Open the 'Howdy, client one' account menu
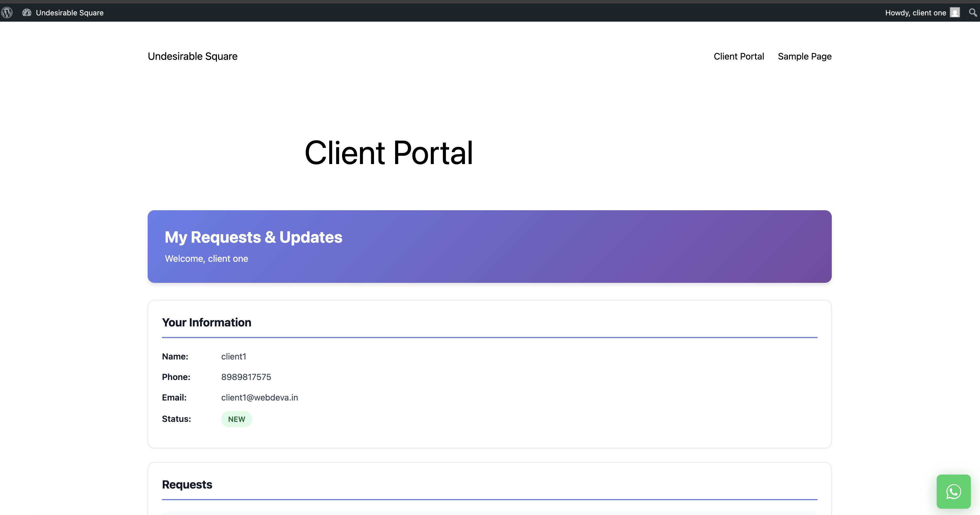This screenshot has height=515, width=980. 915,13
